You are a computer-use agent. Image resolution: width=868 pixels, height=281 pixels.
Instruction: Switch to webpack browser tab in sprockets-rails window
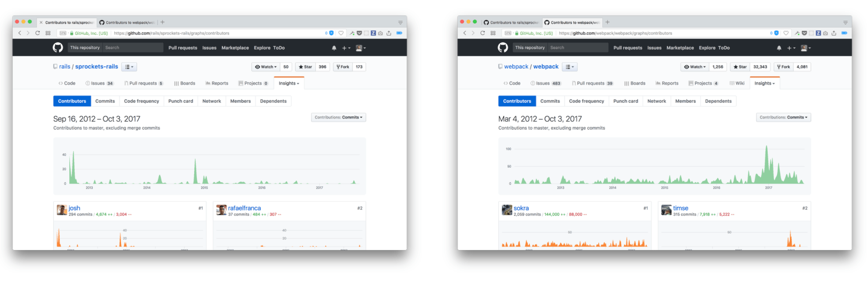pyautogui.click(x=127, y=22)
